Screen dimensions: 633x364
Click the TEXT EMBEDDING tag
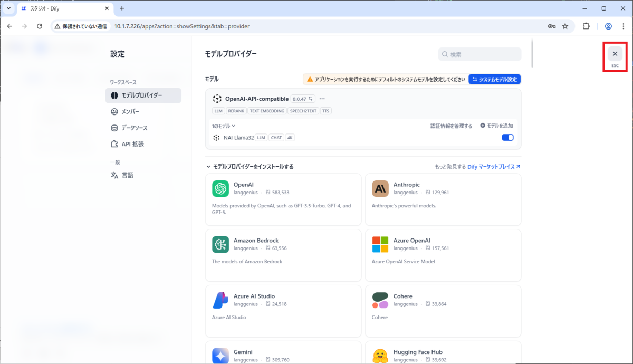267,111
